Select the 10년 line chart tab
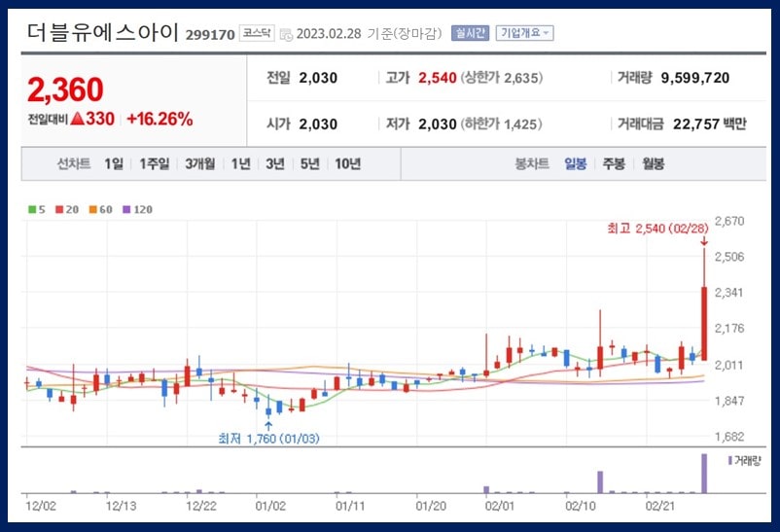Image resolution: width=780 pixels, height=532 pixels. click(x=348, y=163)
